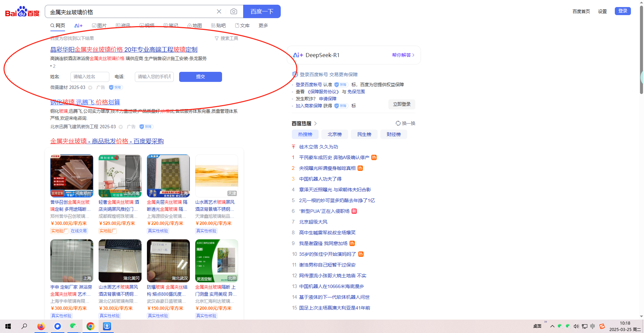This screenshot has height=333, width=644.
Task: Click the pinned-to-top arrow icon beside 徙木立信
Action: pos(293,147)
